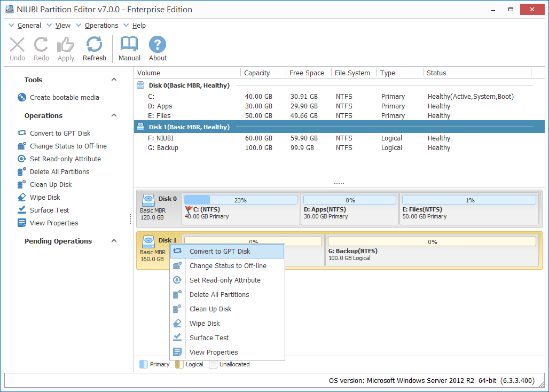Choose Set Read-only Attribute in context menu
Viewport: 549px width, 392px height.
click(x=227, y=280)
